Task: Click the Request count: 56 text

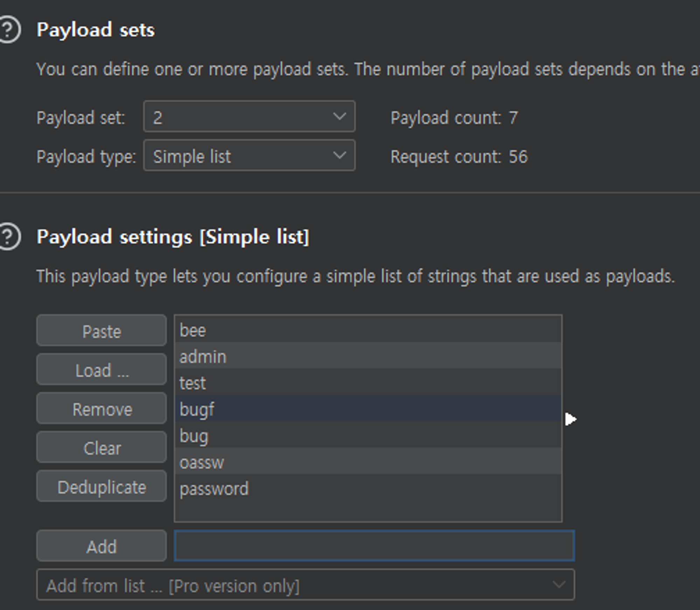Action: [459, 157]
